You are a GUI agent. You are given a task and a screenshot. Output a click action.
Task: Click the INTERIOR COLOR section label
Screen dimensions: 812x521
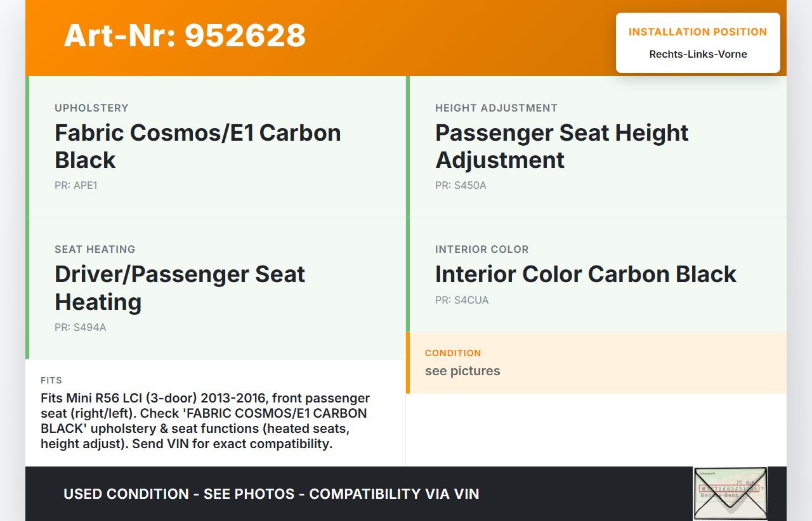[x=481, y=250]
